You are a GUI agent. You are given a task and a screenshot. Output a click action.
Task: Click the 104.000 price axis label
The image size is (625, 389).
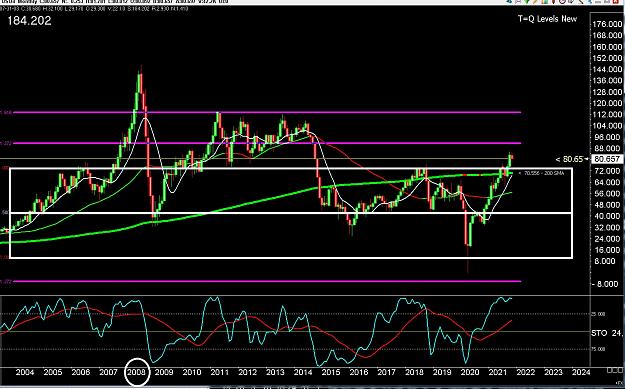tap(607, 126)
